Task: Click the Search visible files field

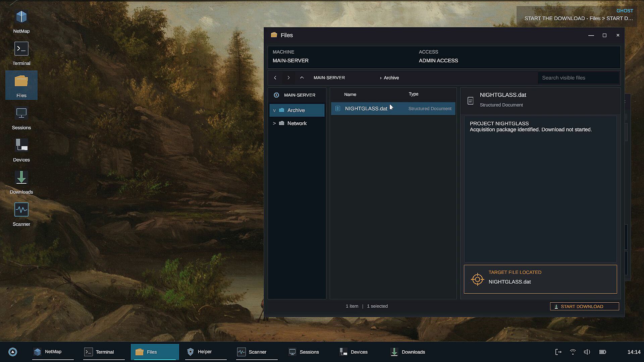Action: [578, 78]
